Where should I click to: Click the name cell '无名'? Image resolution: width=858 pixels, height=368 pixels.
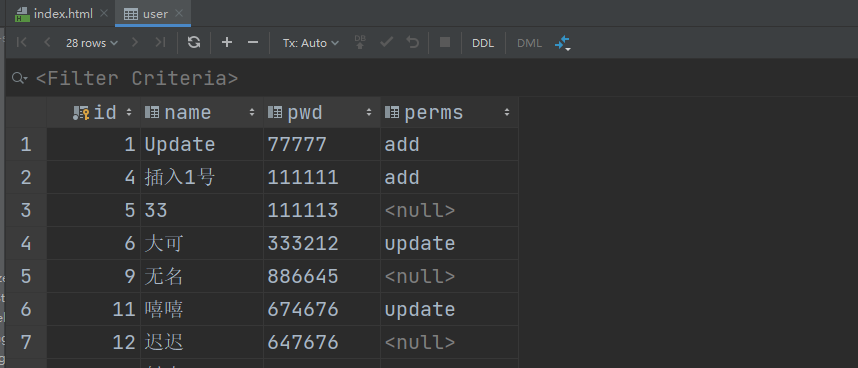click(x=202, y=276)
